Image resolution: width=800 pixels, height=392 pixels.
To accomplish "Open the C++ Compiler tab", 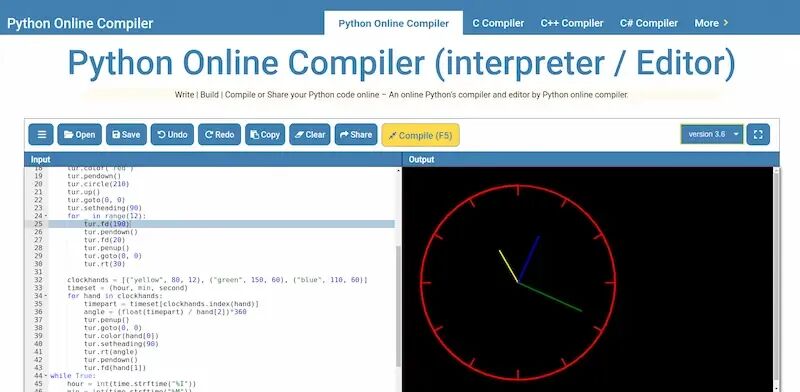I will tap(572, 23).
